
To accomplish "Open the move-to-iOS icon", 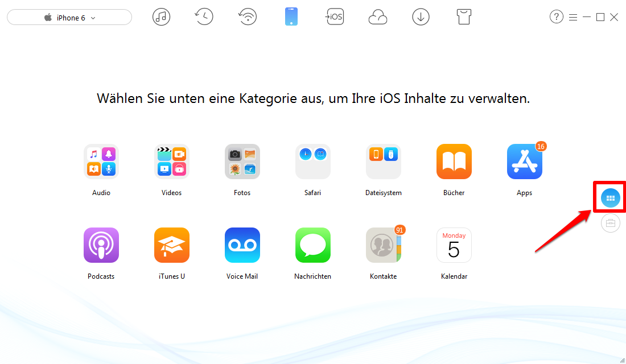I will tap(335, 16).
